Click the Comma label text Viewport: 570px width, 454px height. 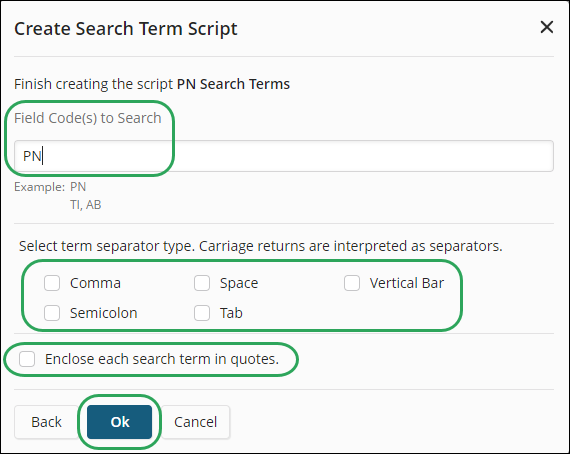(95, 283)
